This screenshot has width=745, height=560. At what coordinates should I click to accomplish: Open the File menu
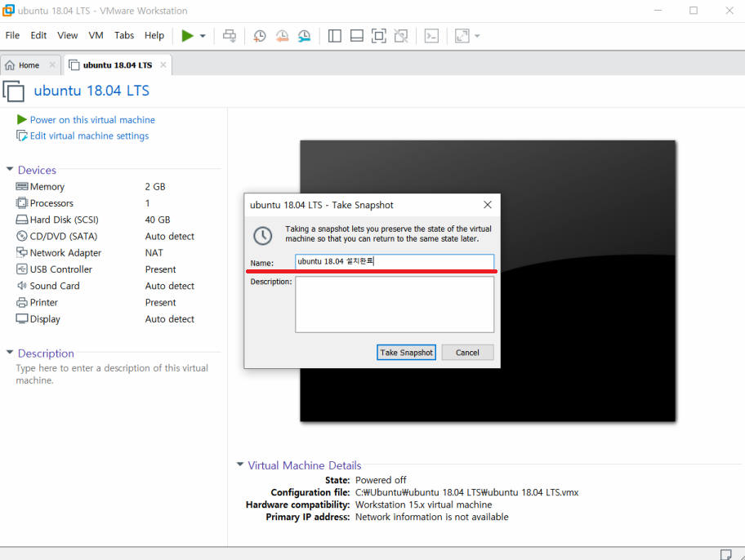12,35
